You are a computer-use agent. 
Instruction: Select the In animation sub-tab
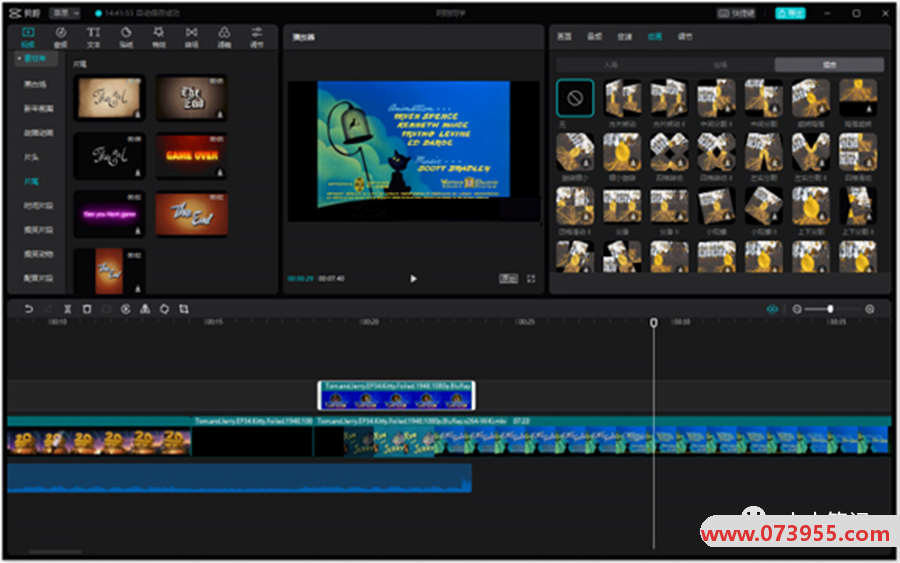pyautogui.click(x=611, y=64)
